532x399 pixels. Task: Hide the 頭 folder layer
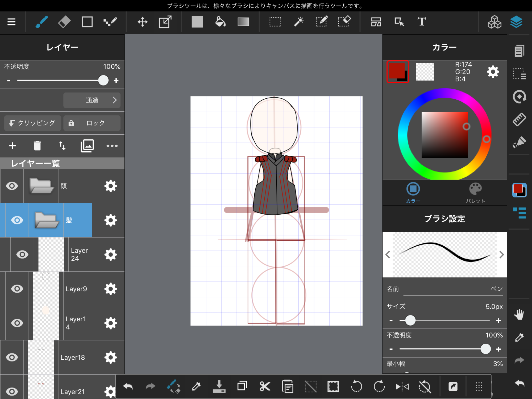(x=12, y=186)
